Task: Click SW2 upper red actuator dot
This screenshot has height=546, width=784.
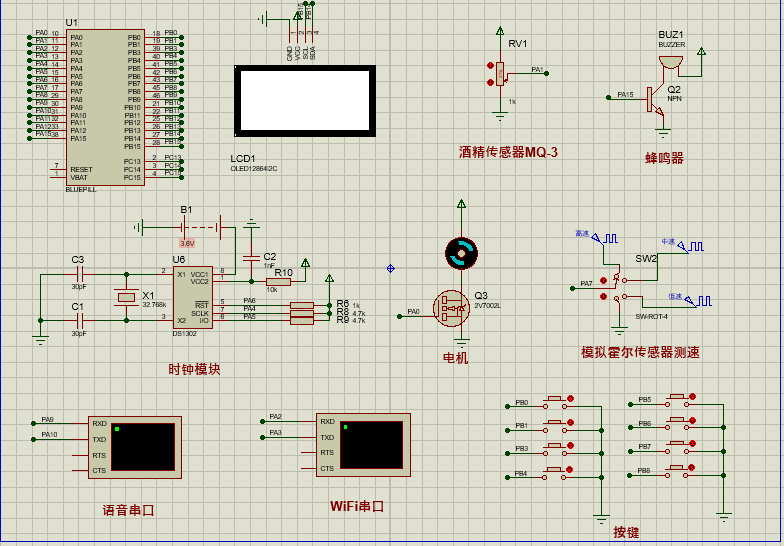Action: (604, 280)
